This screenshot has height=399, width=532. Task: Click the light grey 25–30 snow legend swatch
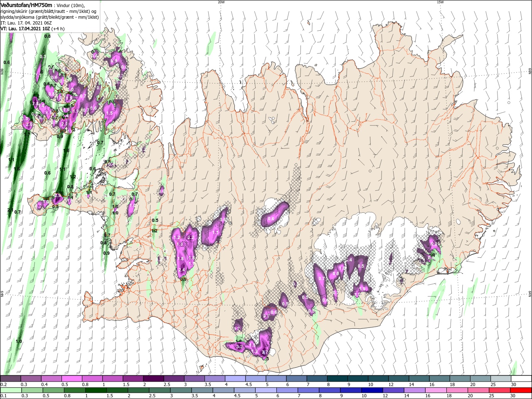coord(501,378)
